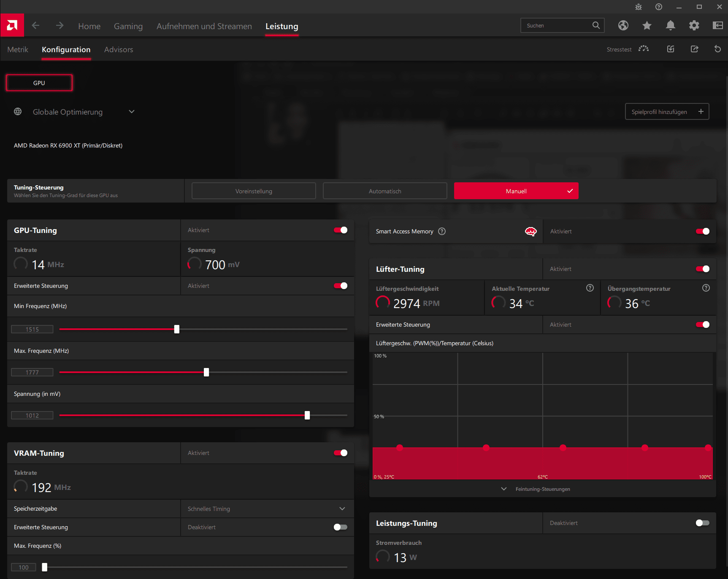Switch to Advisors subtab
This screenshot has height=579, width=728.
tap(119, 49)
